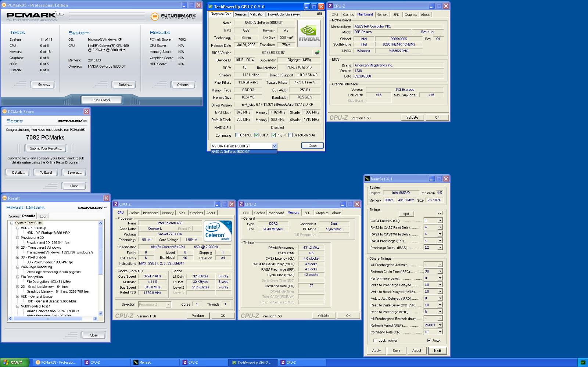Select NVIDIA GeForce 9800 GT dropdown list entry

tap(244, 152)
